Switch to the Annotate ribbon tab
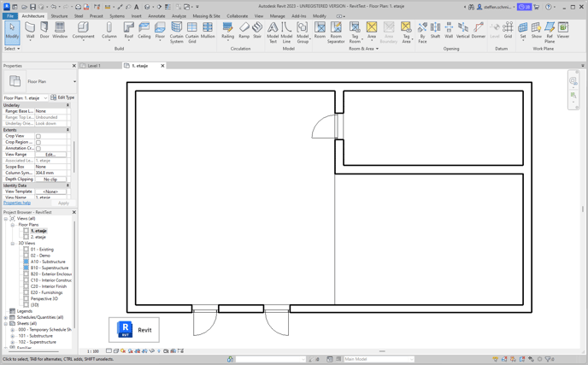The image size is (588, 365). coord(156,16)
